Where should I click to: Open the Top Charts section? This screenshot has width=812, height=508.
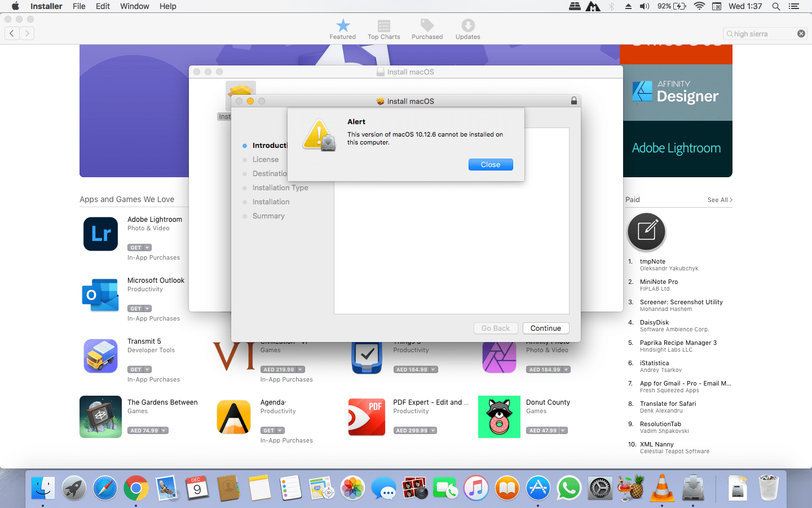(x=384, y=29)
